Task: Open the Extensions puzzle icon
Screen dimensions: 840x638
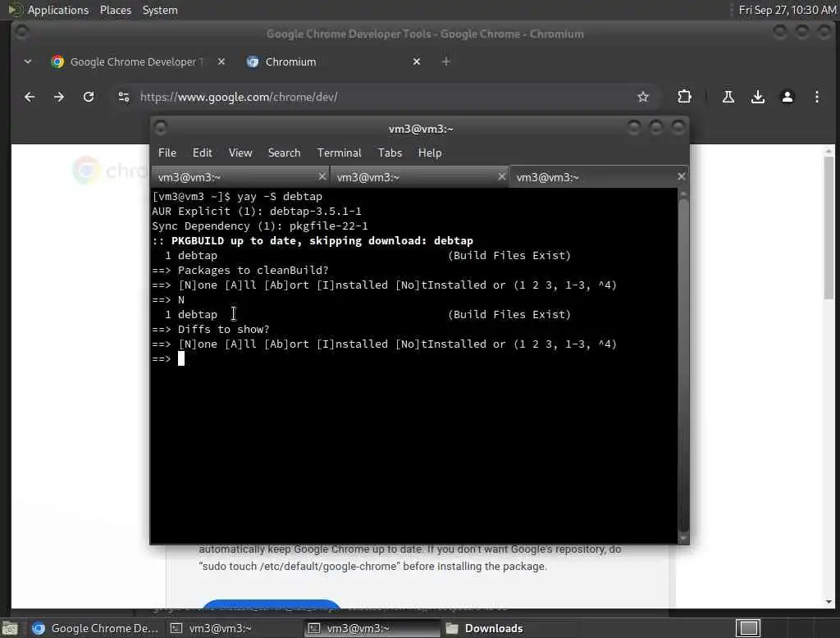Action: click(684, 97)
